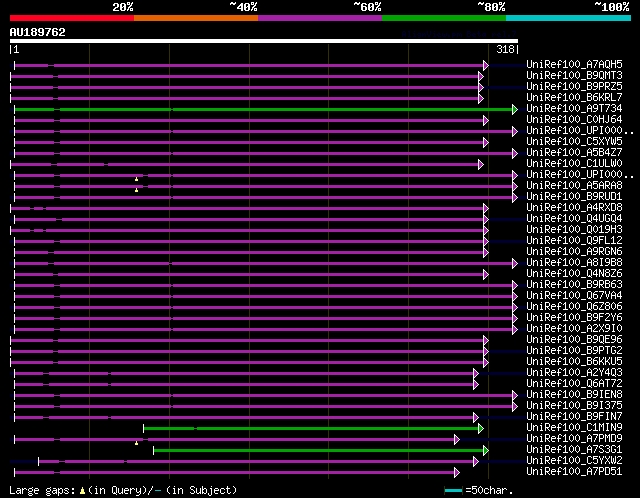Select the UniRef100_A5B4Z7 label
The width and height of the screenshot is (640, 498).
[574, 153]
